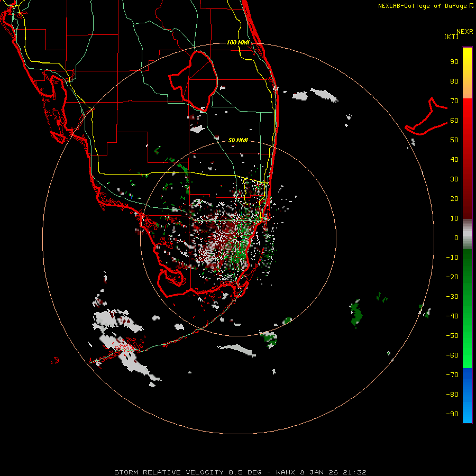
Task: Click the -50 value on the velocity scale
Action: click(452, 336)
